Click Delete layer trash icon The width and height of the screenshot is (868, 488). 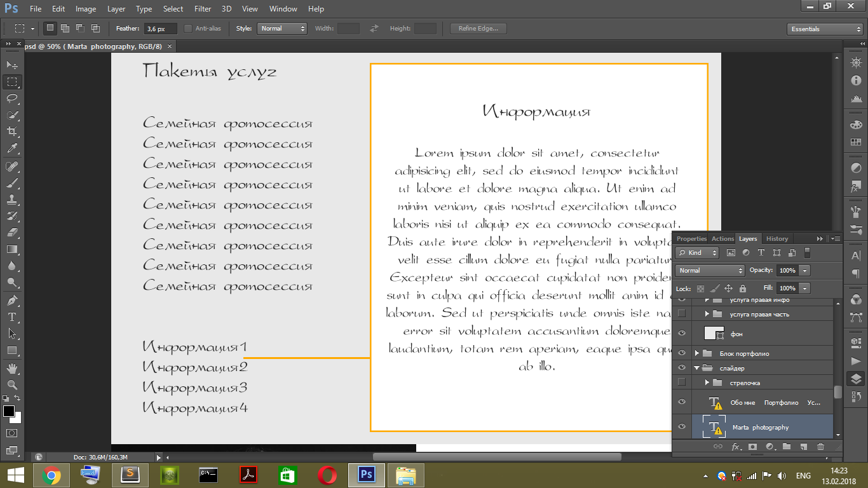pyautogui.click(x=820, y=447)
